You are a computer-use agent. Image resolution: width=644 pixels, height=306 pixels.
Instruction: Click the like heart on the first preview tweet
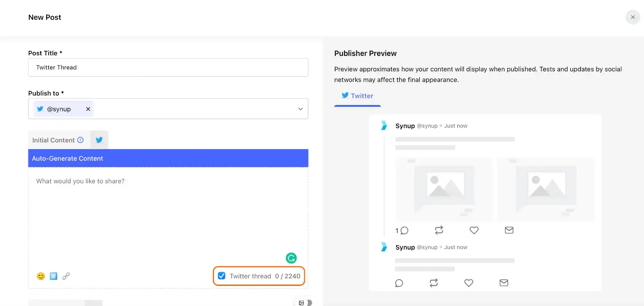tap(474, 230)
